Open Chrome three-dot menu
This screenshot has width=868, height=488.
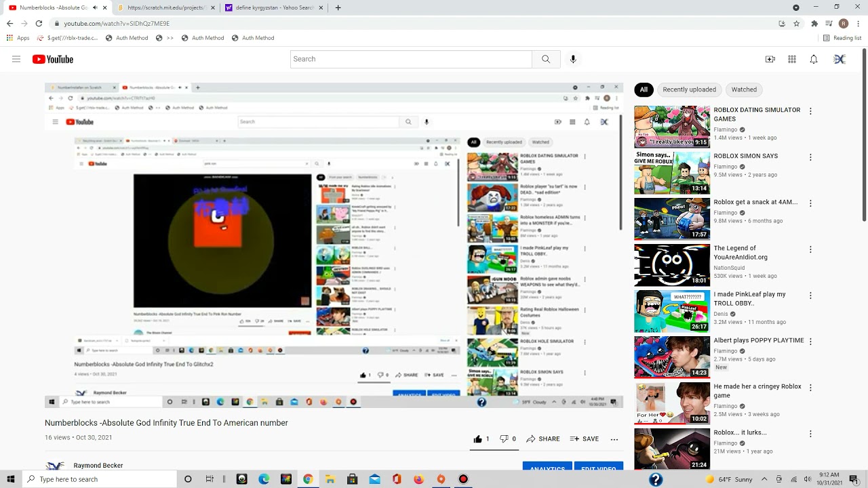(859, 23)
